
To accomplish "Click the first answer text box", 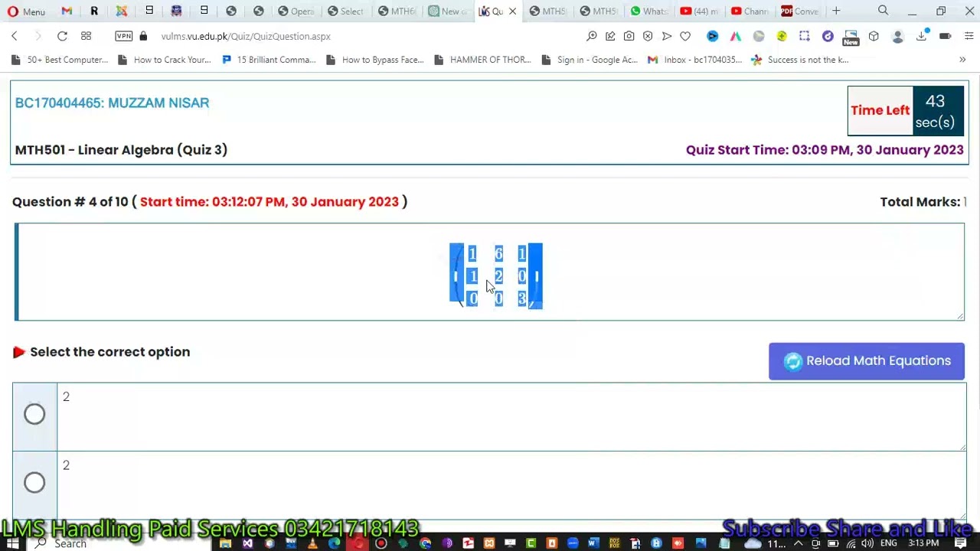I will point(511,417).
